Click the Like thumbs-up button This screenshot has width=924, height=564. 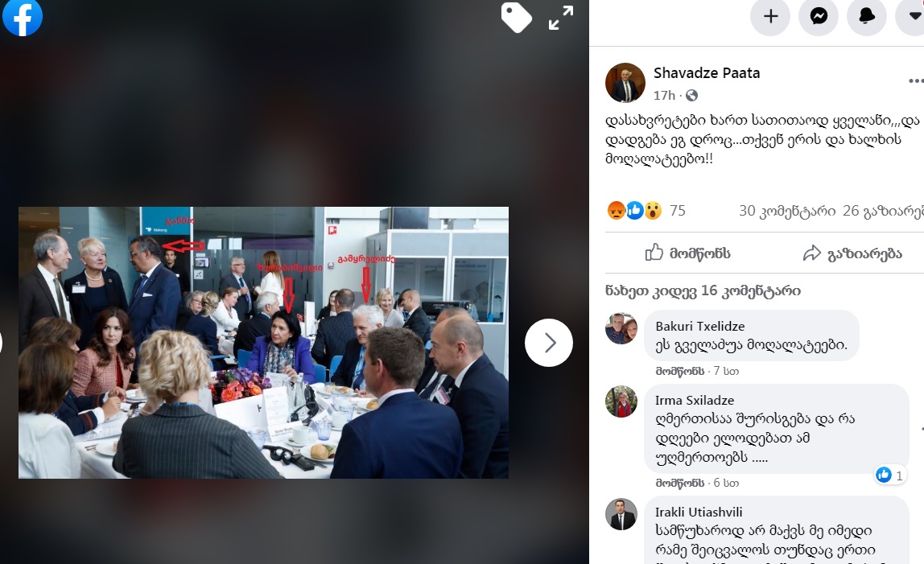pos(687,253)
